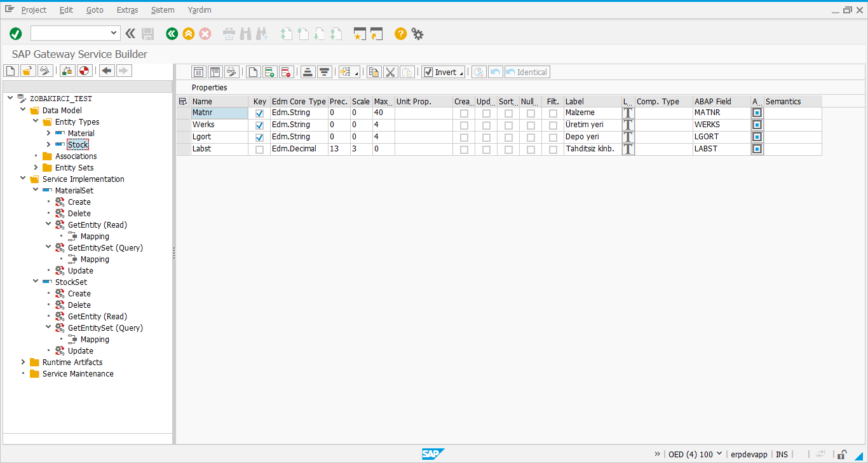
Task: Expand the Entity Sets folder
Action: click(x=36, y=167)
